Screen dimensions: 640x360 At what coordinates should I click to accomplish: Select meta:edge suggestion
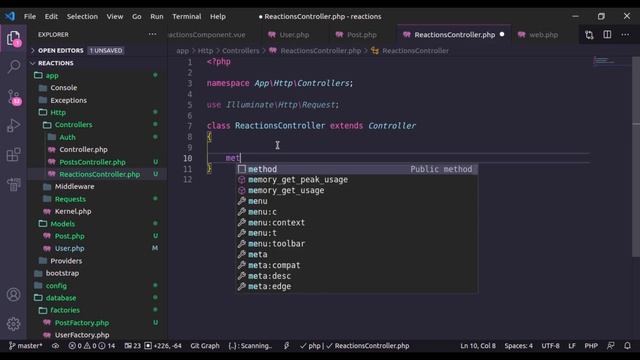coord(357,287)
